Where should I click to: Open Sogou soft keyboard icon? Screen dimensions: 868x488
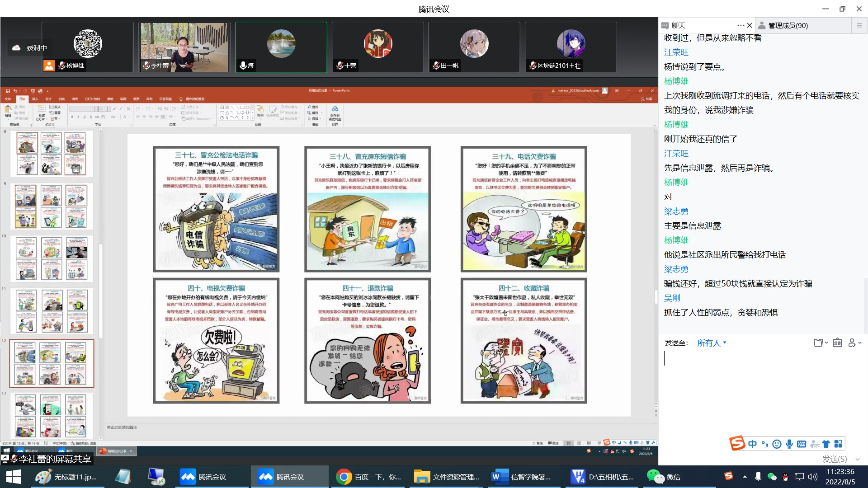(x=802, y=444)
